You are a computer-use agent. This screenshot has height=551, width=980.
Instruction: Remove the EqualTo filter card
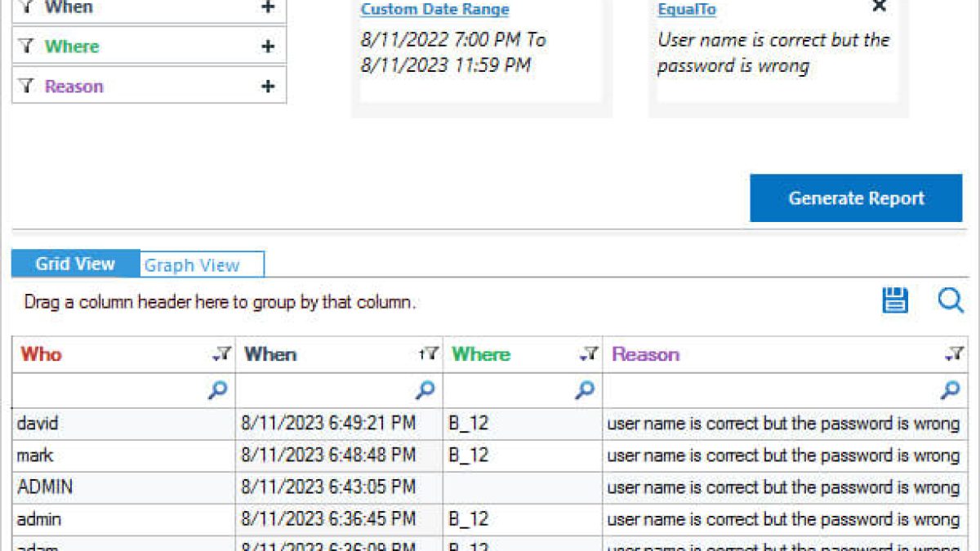click(x=879, y=7)
